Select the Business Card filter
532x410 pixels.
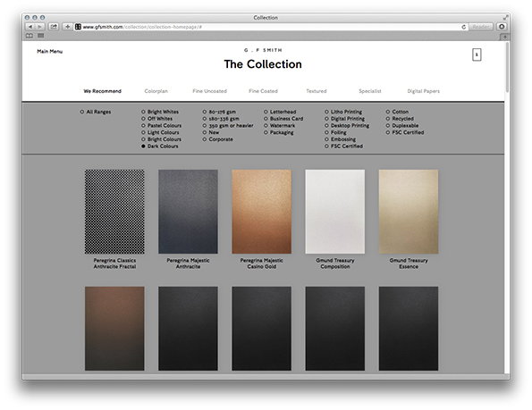(283, 119)
